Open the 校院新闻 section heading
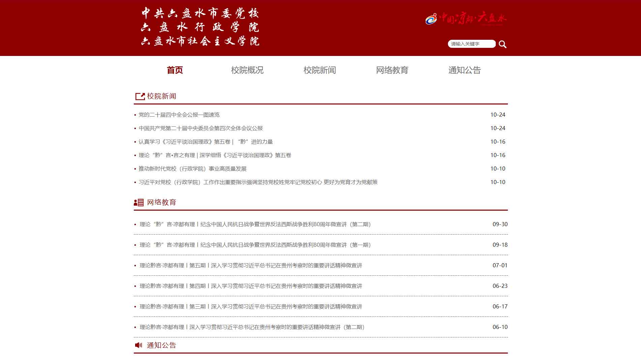The image size is (641, 364). pos(161,96)
